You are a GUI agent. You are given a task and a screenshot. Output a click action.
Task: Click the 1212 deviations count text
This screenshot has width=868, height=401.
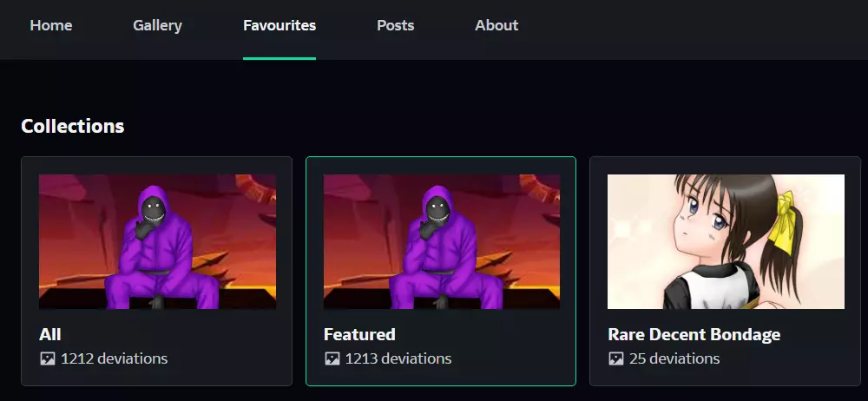pyautogui.click(x=114, y=359)
